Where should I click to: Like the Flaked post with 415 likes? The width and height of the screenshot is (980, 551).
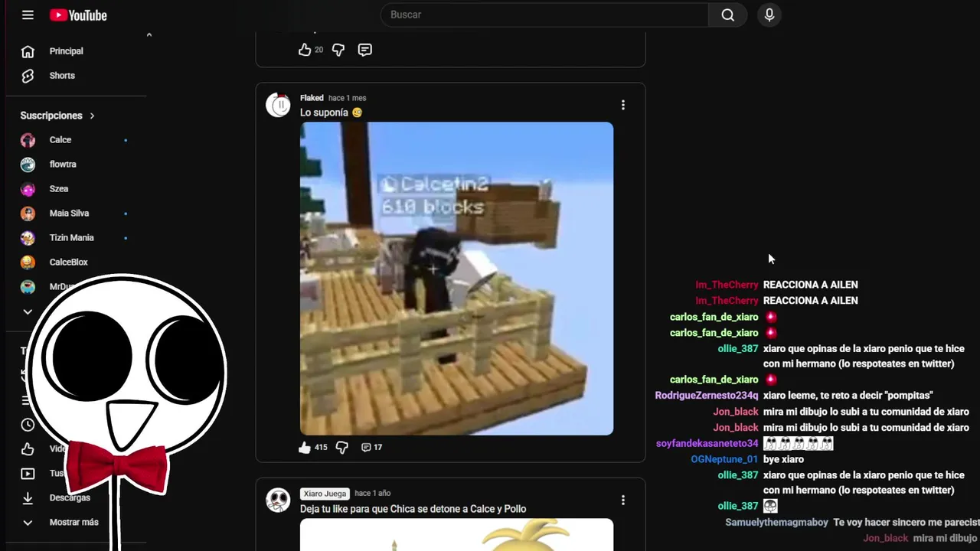click(305, 447)
